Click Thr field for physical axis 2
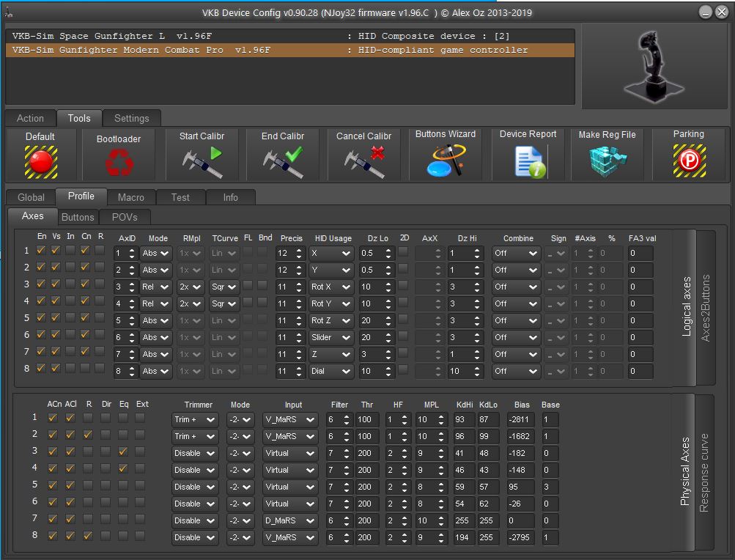The width and height of the screenshot is (735, 560). pos(367,437)
